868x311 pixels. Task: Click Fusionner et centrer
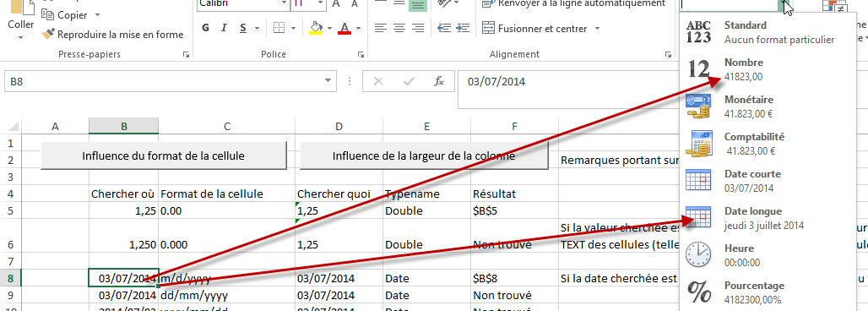534,28
